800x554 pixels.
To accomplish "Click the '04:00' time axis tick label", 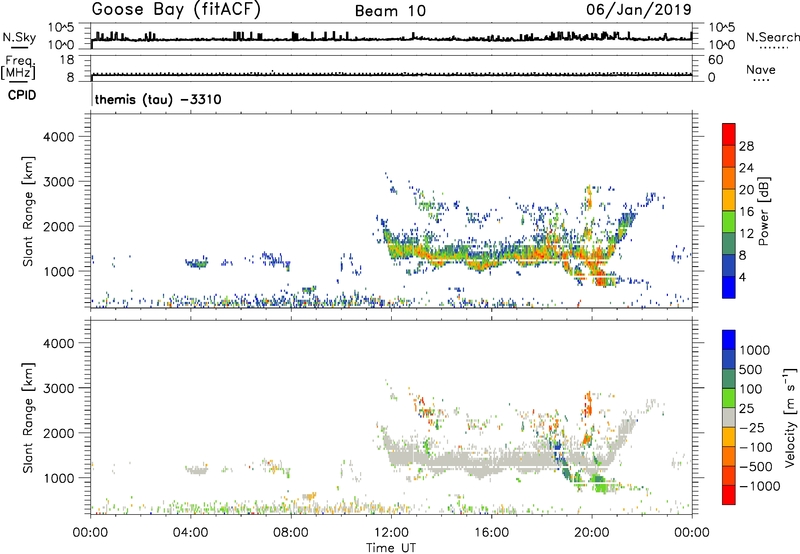I will (191, 532).
